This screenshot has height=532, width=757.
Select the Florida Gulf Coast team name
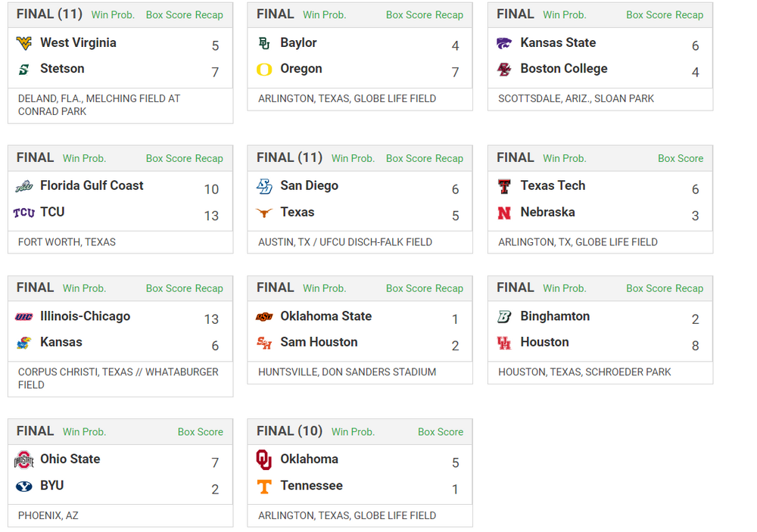pos(92,185)
